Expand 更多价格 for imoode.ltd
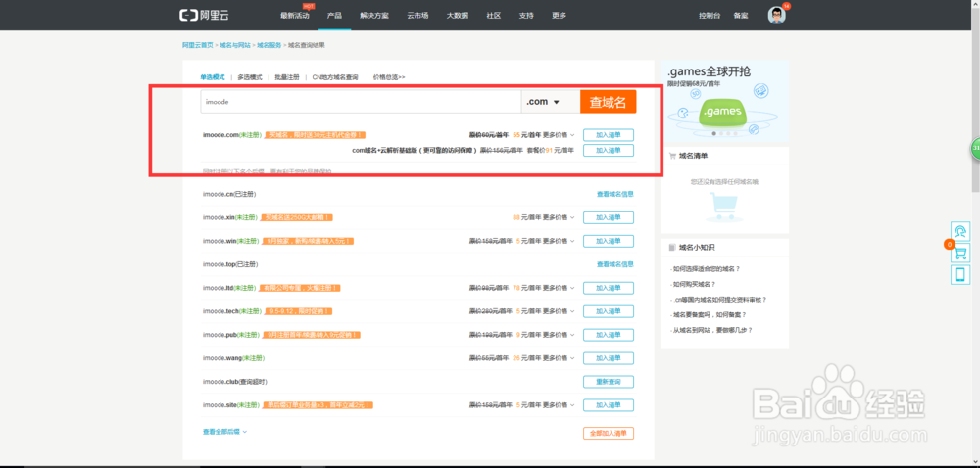980x468 pixels. click(559, 288)
